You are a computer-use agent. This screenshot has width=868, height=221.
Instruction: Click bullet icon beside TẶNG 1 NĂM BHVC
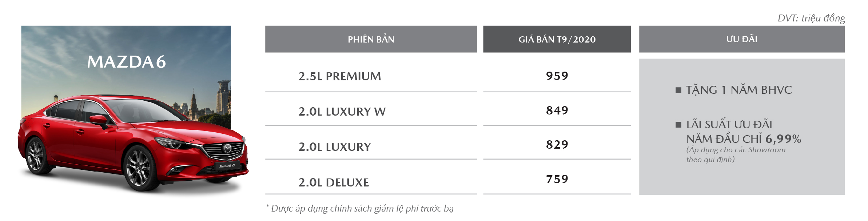pyautogui.click(x=678, y=90)
